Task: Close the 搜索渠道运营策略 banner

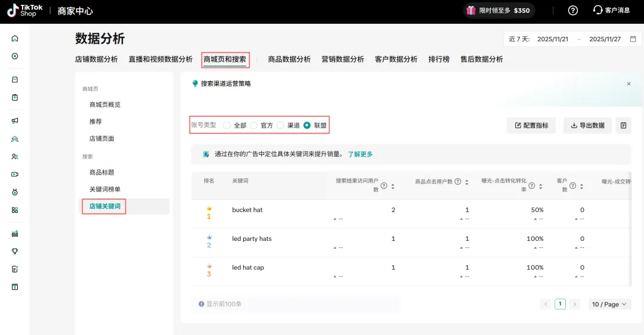Action: (628, 84)
